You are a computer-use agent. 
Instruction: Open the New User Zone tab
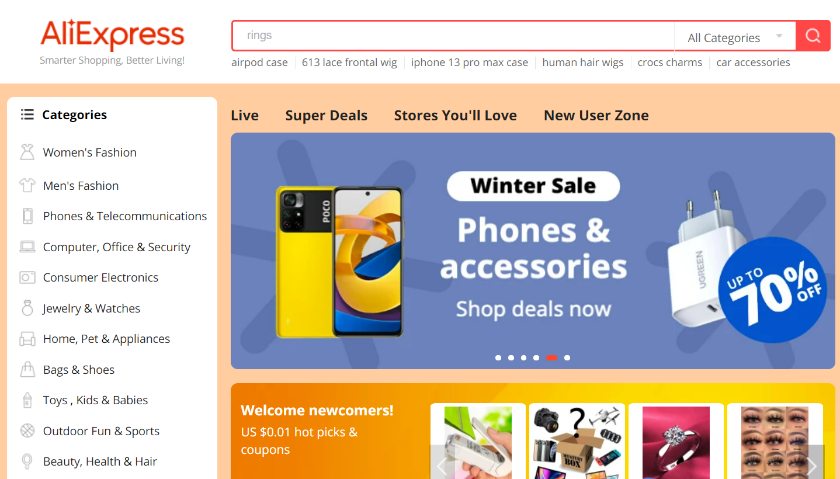(x=596, y=115)
